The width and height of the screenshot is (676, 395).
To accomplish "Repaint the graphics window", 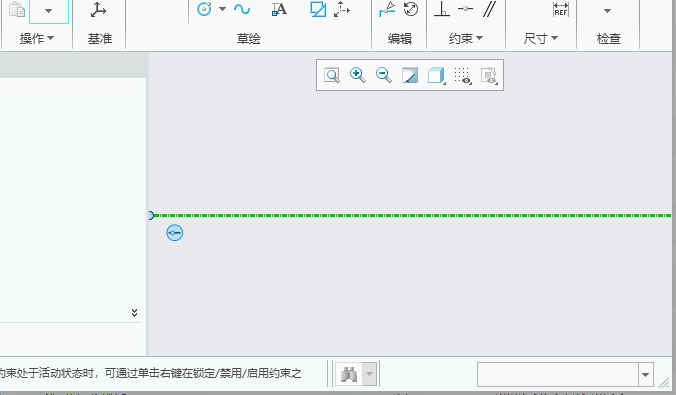I will click(x=410, y=75).
